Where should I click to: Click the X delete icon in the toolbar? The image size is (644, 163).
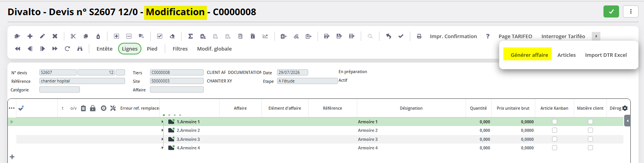55,36
